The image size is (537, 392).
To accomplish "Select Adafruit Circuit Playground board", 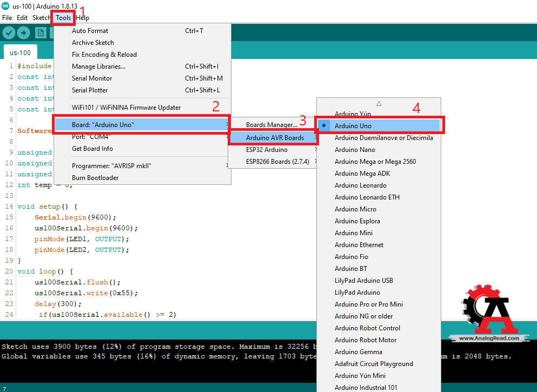I will tap(379, 364).
